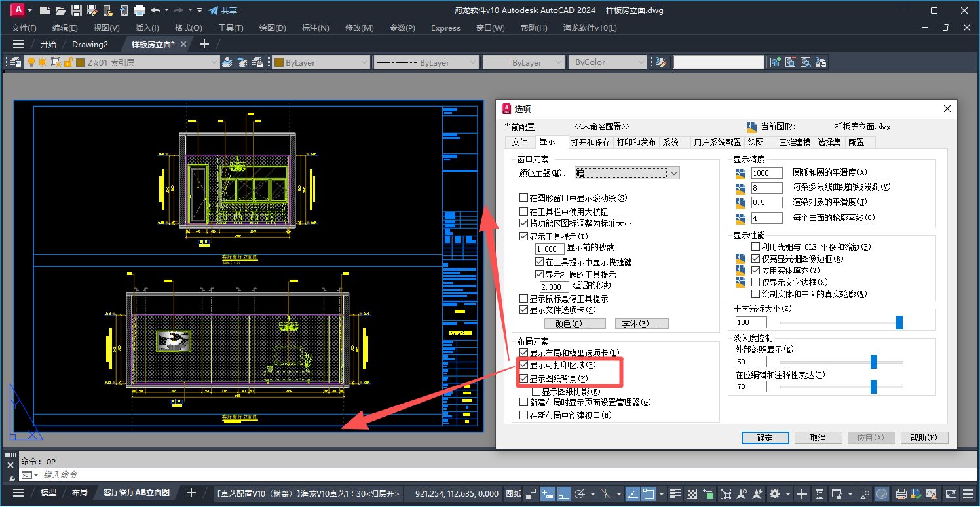980x507 pixels.
Task: Click the 十字光标大小 slider handle
Action: point(899,322)
